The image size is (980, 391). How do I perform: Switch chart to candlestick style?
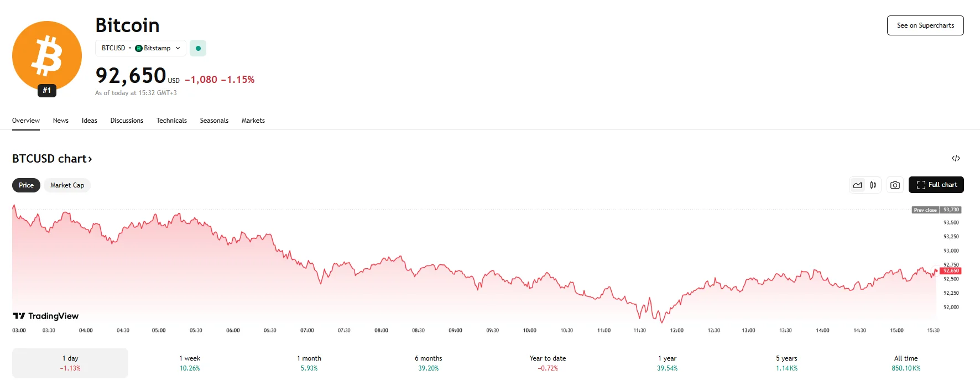[x=873, y=185]
